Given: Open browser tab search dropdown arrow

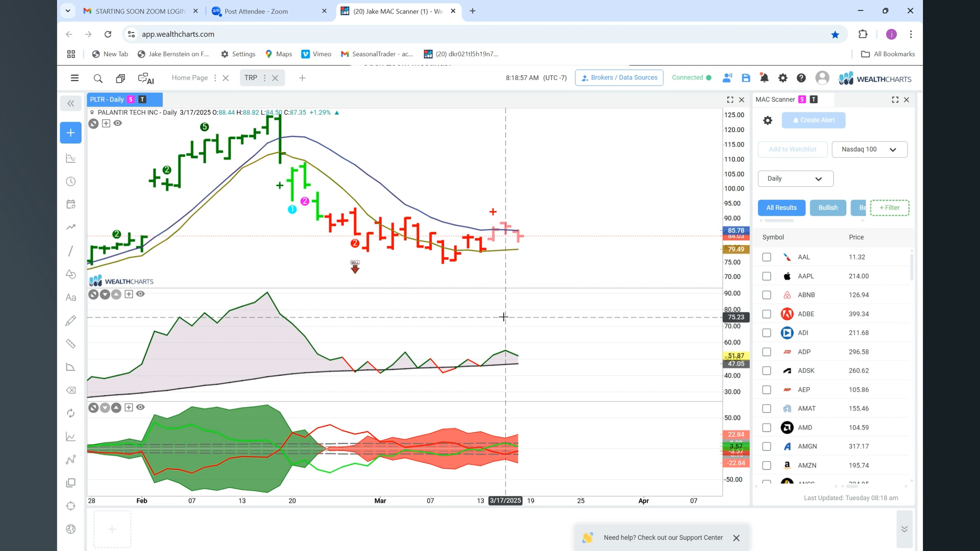Looking at the screenshot, I should click(x=67, y=11).
